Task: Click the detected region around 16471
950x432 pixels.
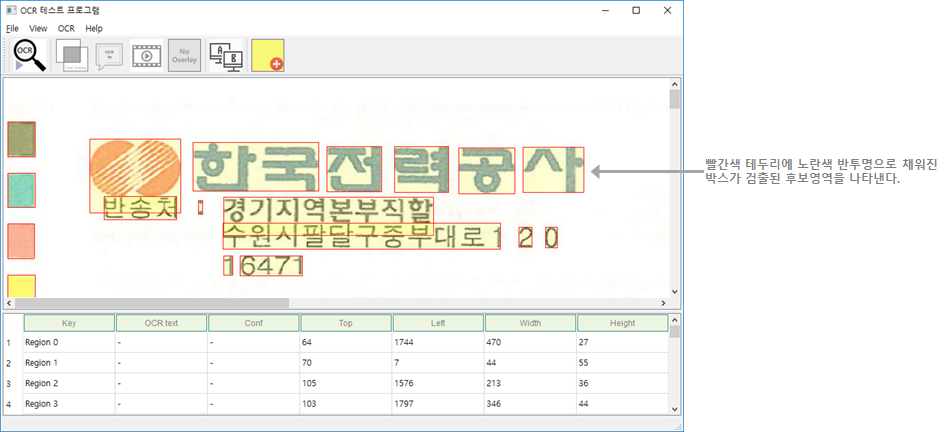Action: (x=271, y=266)
